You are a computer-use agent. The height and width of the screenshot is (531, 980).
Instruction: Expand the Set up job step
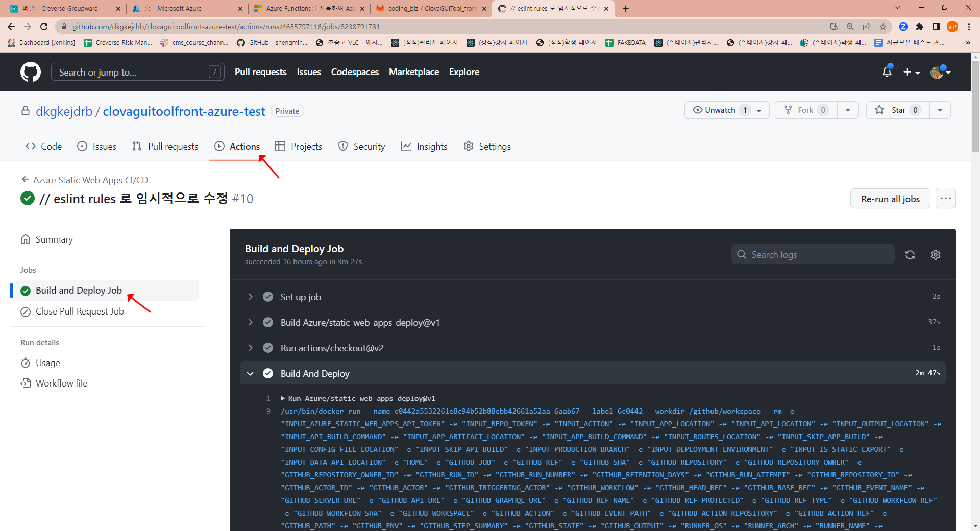click(x=250, y=297)
